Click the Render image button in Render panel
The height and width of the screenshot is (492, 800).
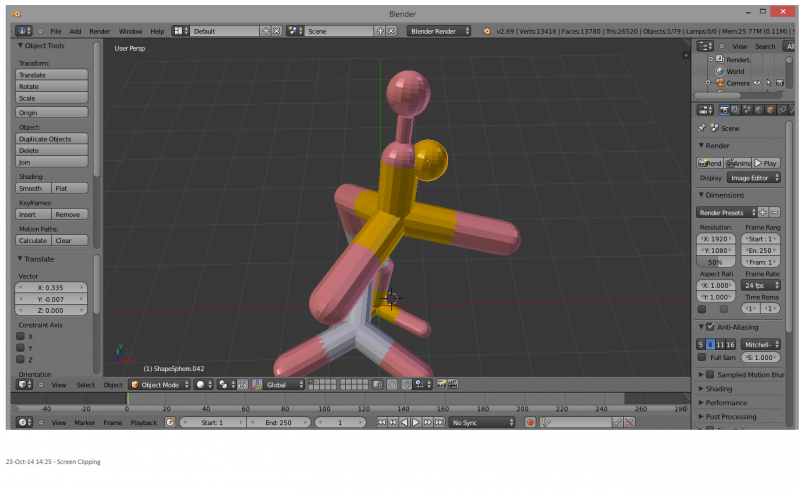click(x=710, y=162)
